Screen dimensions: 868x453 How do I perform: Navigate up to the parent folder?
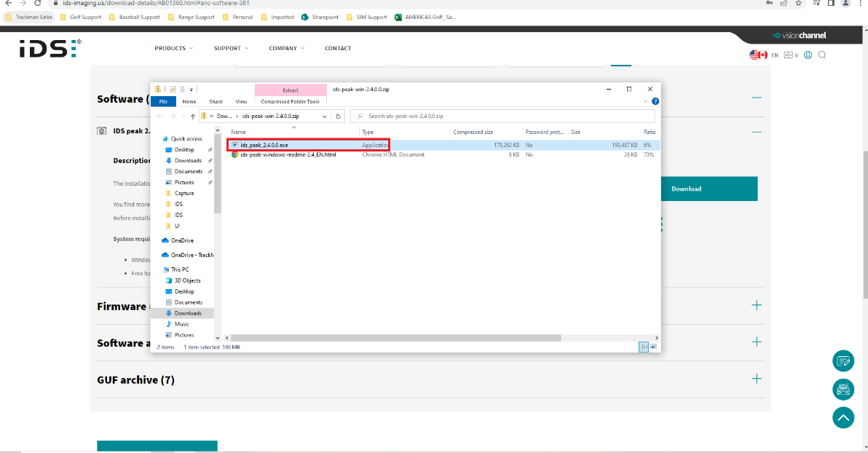point(192,116)
